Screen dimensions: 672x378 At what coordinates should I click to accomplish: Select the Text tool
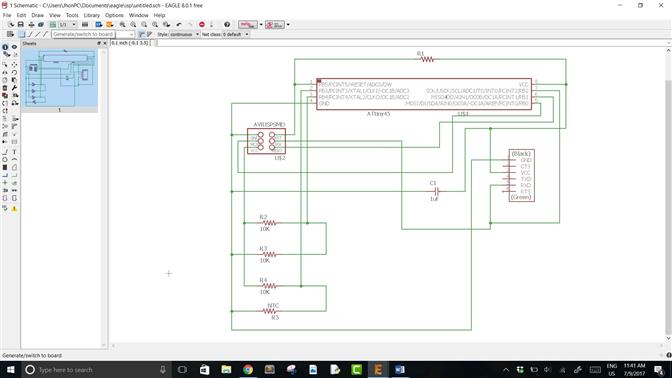click(15, 152)
